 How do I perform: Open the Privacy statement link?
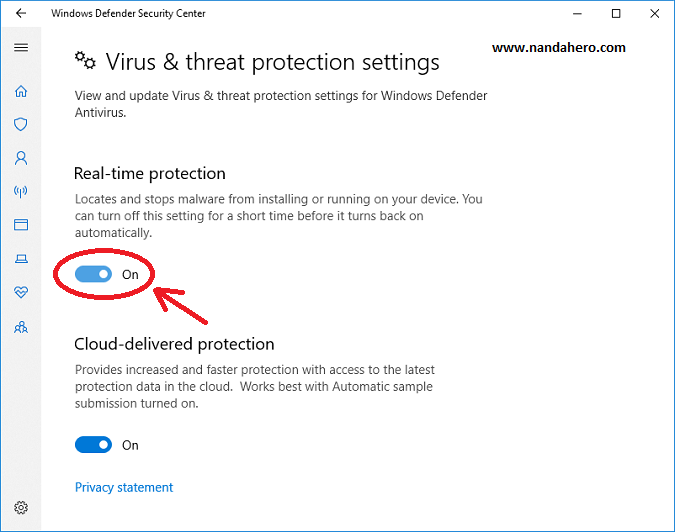pyautogui.click(x=124, y=488)
